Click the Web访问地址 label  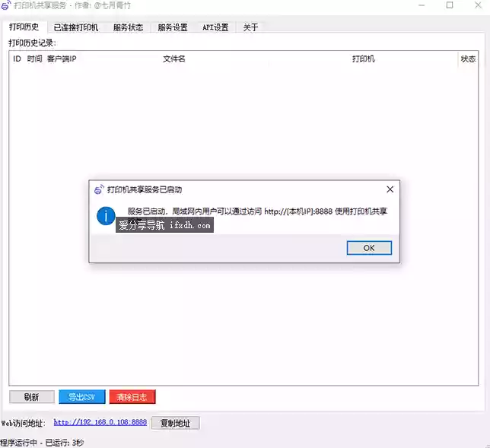point(23,424)
